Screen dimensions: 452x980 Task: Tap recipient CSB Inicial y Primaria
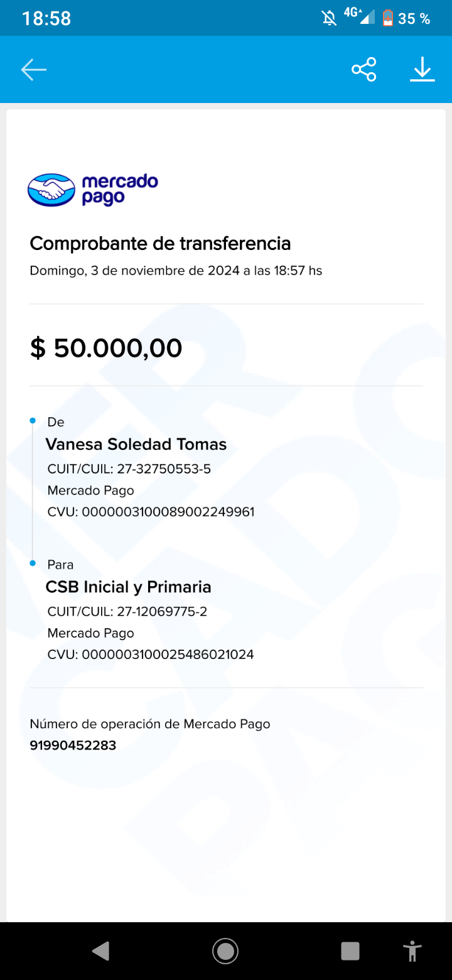pyautogui.click(x=128, y=587)
